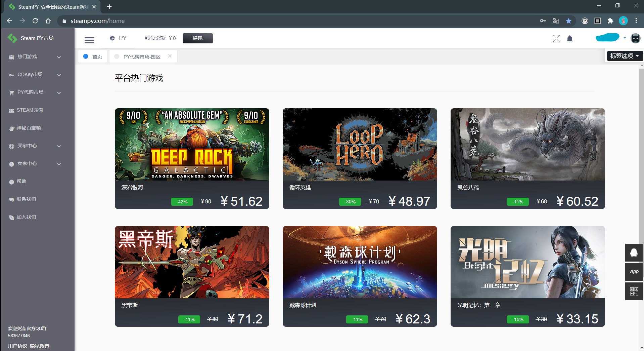Open the 隐私政策 link

[x=40, y=346]
